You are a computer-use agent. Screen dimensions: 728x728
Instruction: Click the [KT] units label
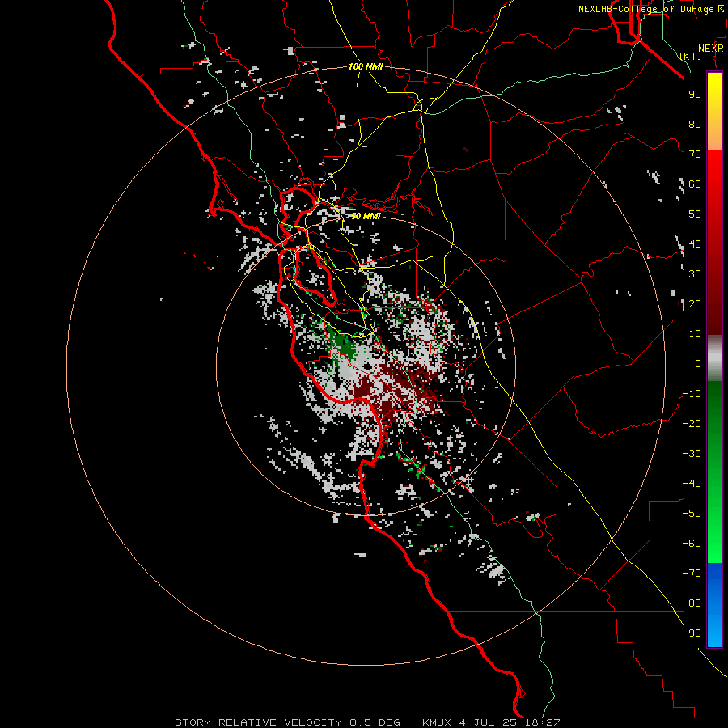click(x=690, y=56)
